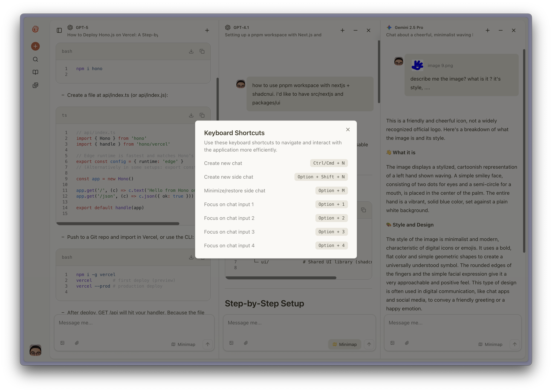The width and height of the screenshot is (552, 392).
Task: Open the library via the sidebar book icon
Action: [35, 72]
